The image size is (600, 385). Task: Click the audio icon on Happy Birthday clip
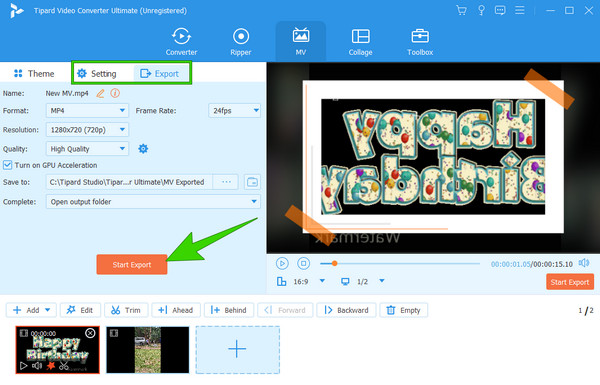click(x=37, y=365)
